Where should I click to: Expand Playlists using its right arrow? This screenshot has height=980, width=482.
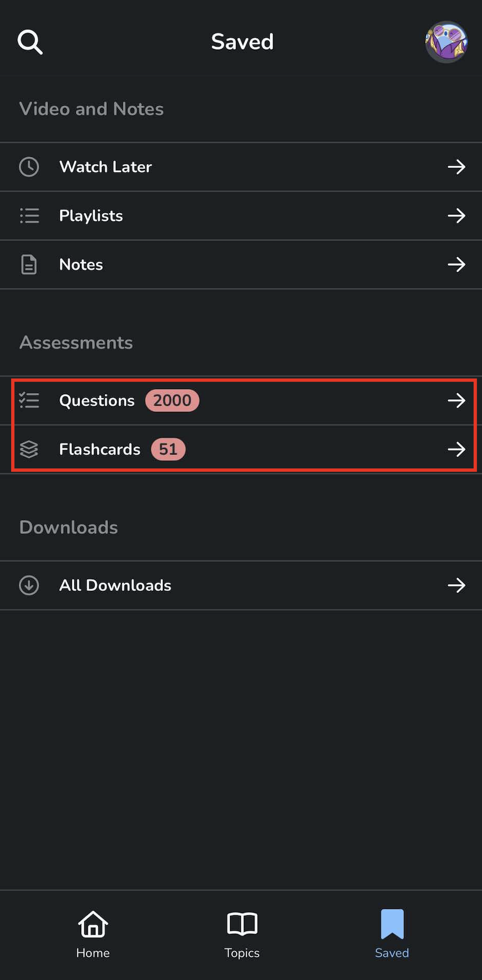(x=456, y=216)
